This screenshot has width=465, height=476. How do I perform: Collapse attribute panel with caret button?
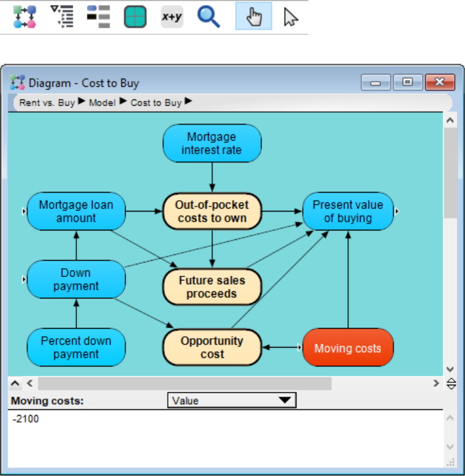coord(15,383)
